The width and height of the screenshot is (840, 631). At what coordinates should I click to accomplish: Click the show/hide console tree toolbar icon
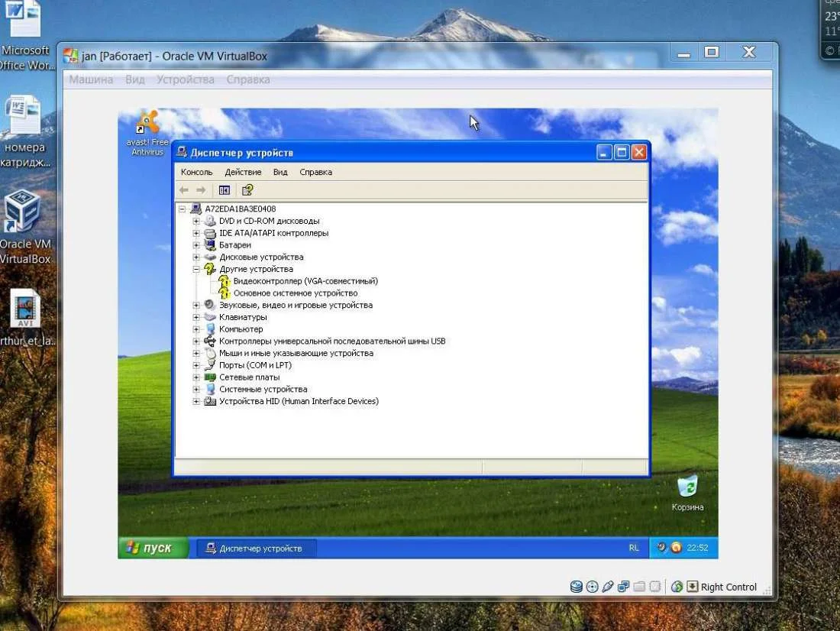pos(225,190)
